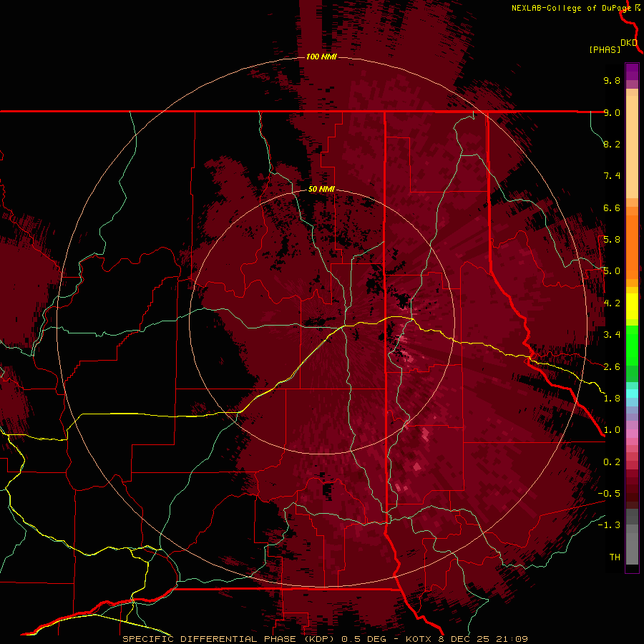Viewport: 644px width, 644px height.
Task: Click the 1.0 scale value
Action: point(612,430)
